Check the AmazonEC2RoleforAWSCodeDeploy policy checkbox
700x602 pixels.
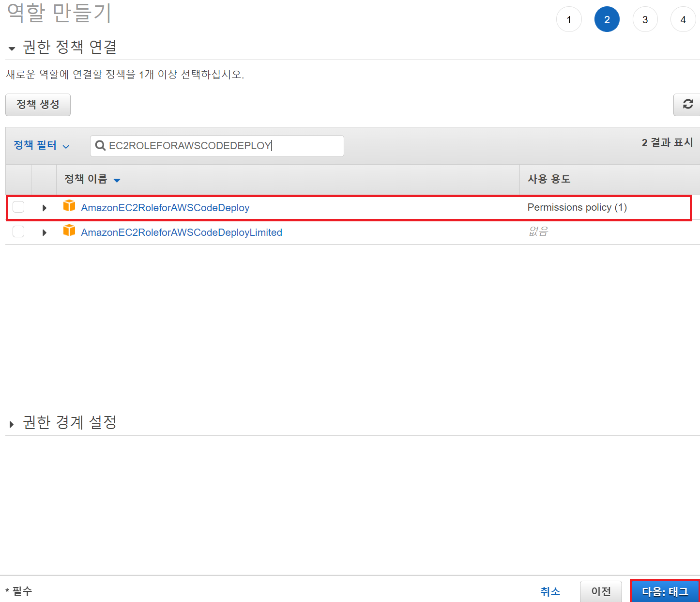tap(18, 207)
